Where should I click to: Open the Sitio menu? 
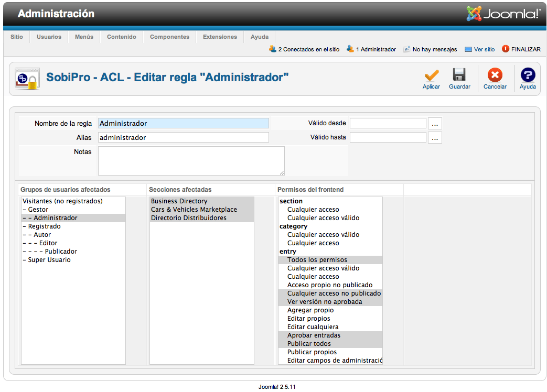17,37
